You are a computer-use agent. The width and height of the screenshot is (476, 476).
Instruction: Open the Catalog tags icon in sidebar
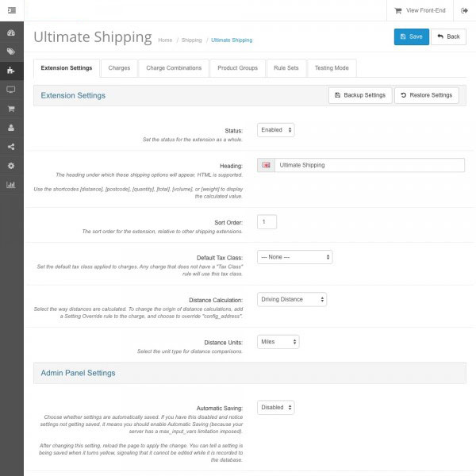click(11, 52)
